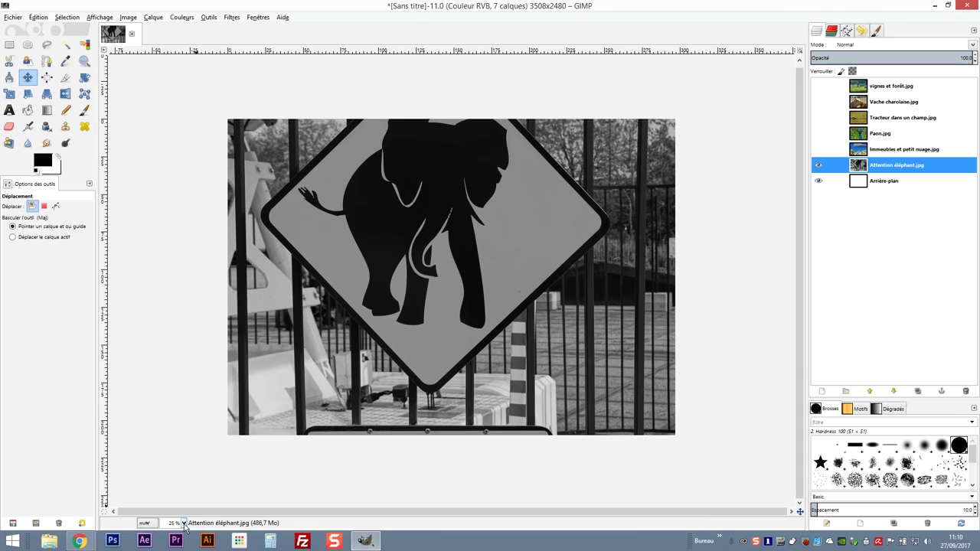Open the Basic brush tag dropdown
Viewport: 980px width, 551px height.
point(972,497)
